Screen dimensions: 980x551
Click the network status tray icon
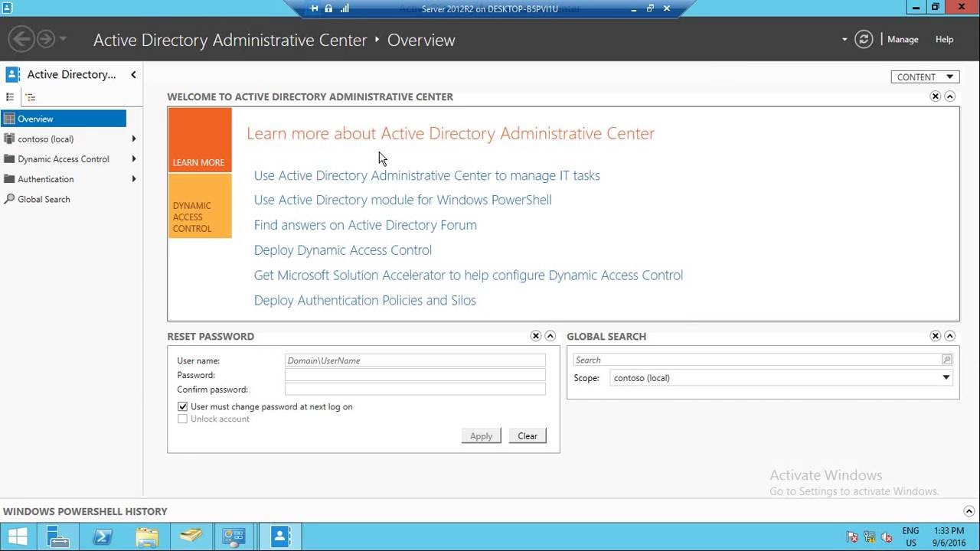pyautogui.click(x=870, y=537)
